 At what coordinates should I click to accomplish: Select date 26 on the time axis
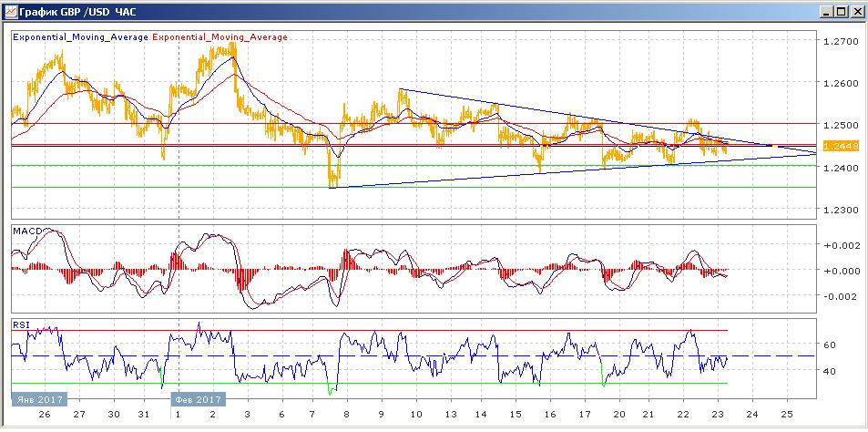click(x=46, y=415)
